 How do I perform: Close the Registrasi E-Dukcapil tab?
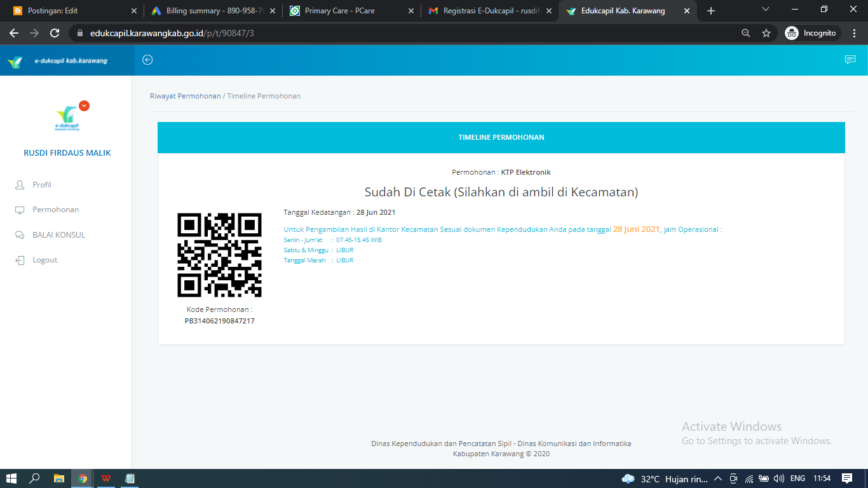(x=550, y=11)
